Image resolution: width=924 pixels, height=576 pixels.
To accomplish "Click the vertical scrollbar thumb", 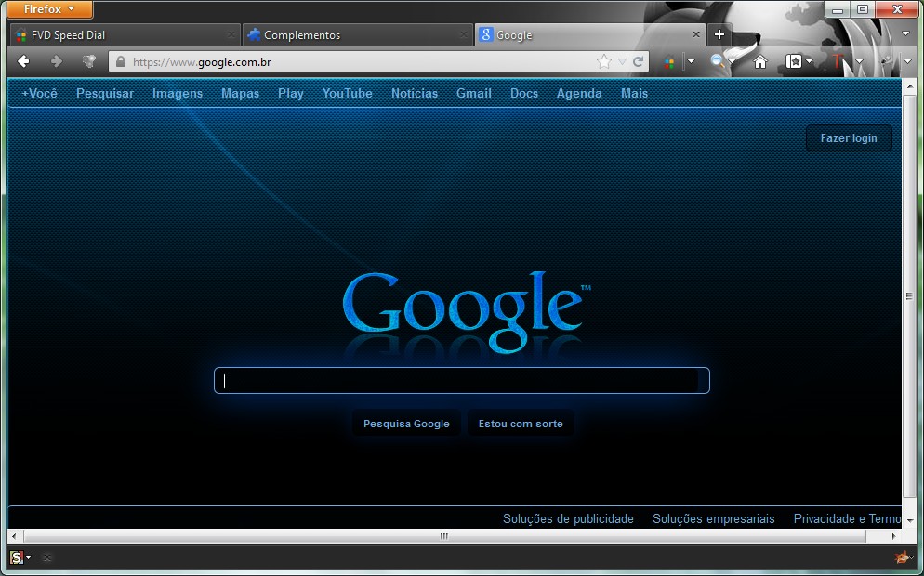I will (x=909, y=296).
